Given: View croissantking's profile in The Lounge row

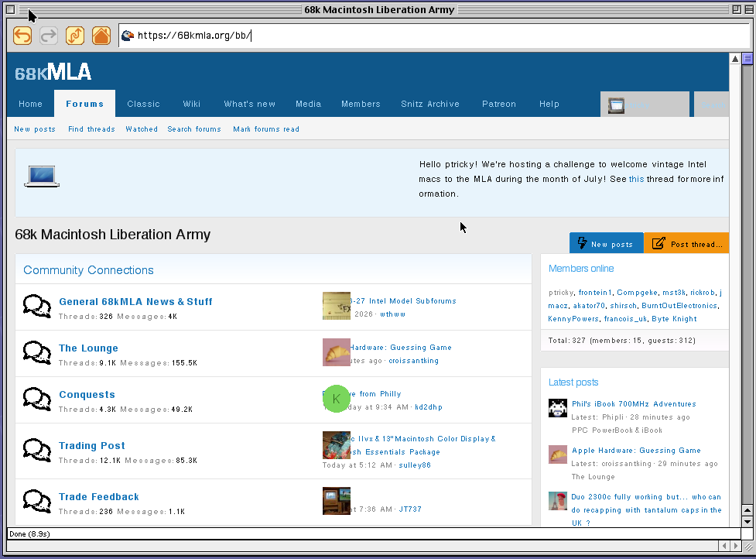Looking at the screenshot, I should coord(414,361).
